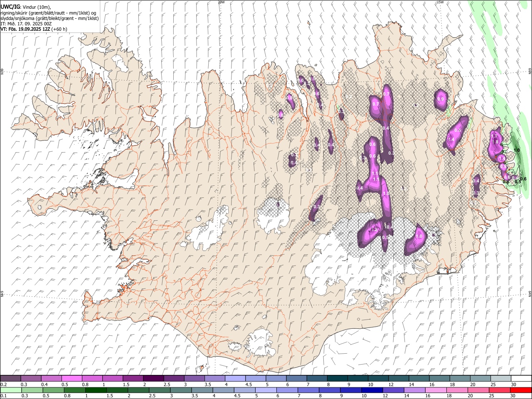This screenshot has width=532, height=399.
Task: Pick upper legend swatch between 0.3 and 0.4
Action: pyautogui.click(x=31, y=378)
